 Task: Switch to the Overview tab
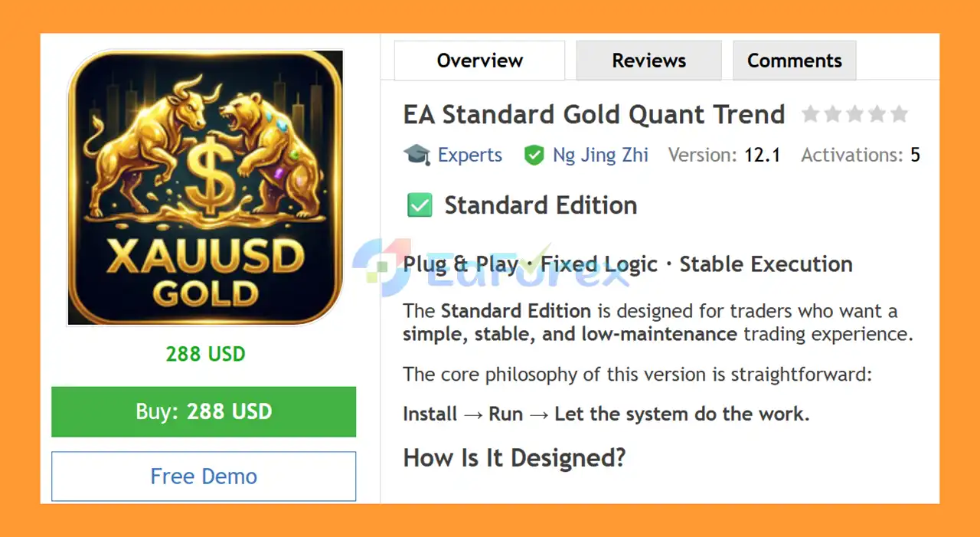click(479, 61)
